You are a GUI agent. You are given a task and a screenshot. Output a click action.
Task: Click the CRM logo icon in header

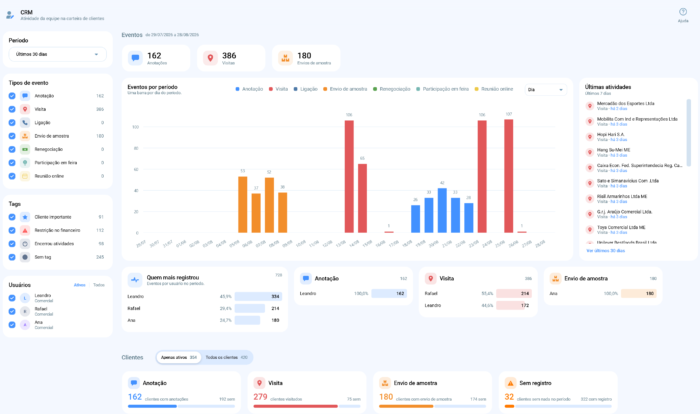coord(10,15)
